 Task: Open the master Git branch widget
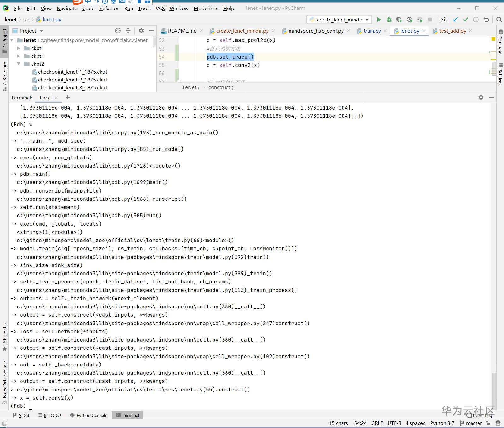(x=471, y=423)
